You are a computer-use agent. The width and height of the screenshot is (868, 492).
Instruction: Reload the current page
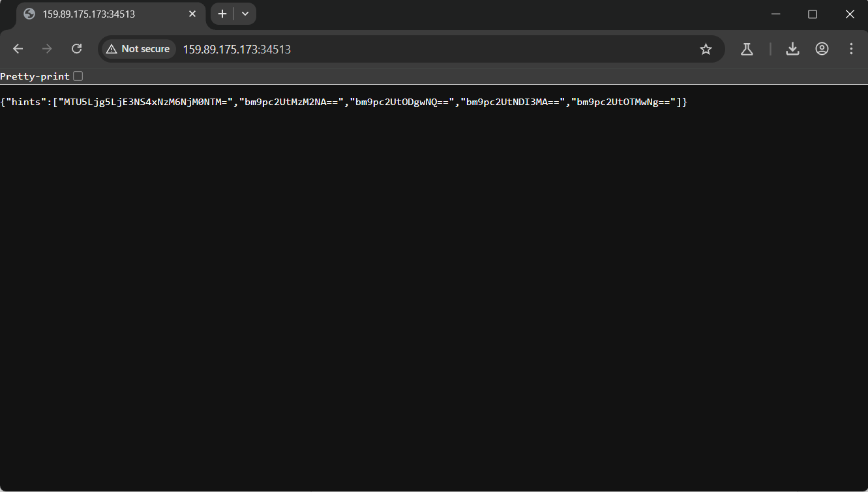76,49
